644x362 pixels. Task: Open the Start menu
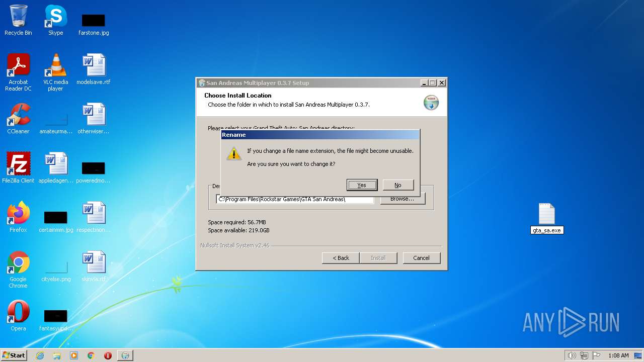14,355
